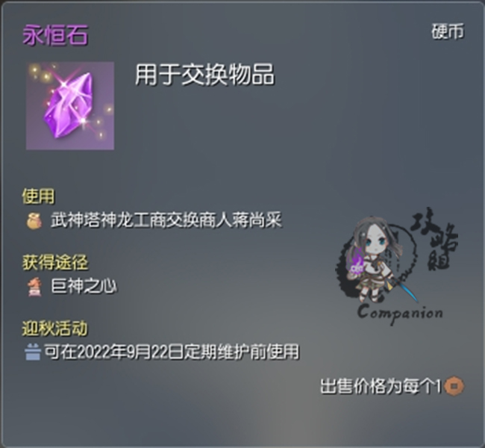Click the 2022年9月22日 expiry notice text

172,352
